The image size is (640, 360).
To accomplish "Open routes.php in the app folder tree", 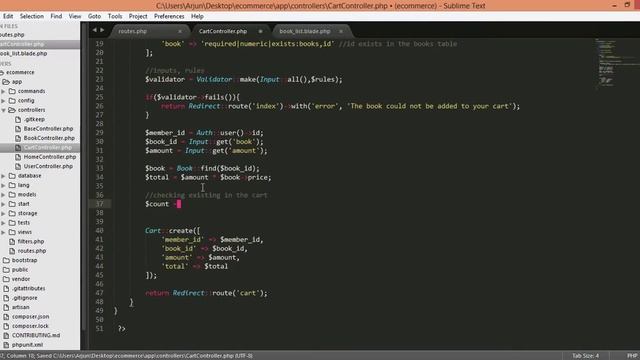I will 32,251.
